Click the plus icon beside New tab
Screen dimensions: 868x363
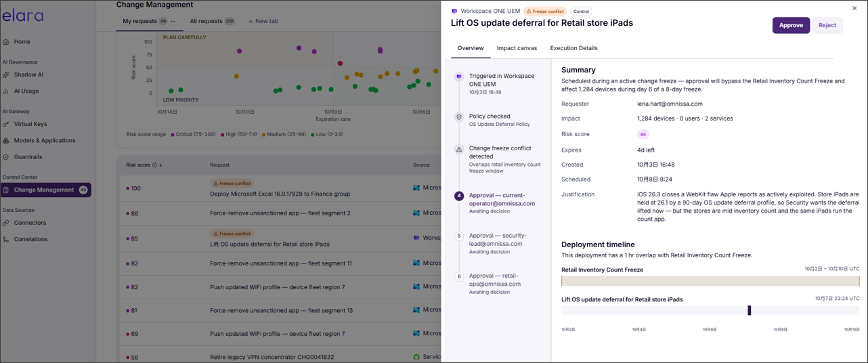pos(251,22)
